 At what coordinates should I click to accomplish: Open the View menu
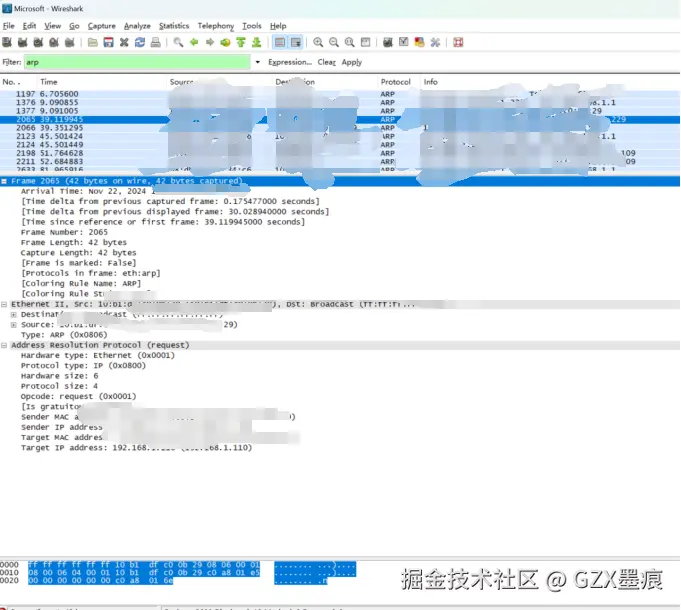point(53,26)
